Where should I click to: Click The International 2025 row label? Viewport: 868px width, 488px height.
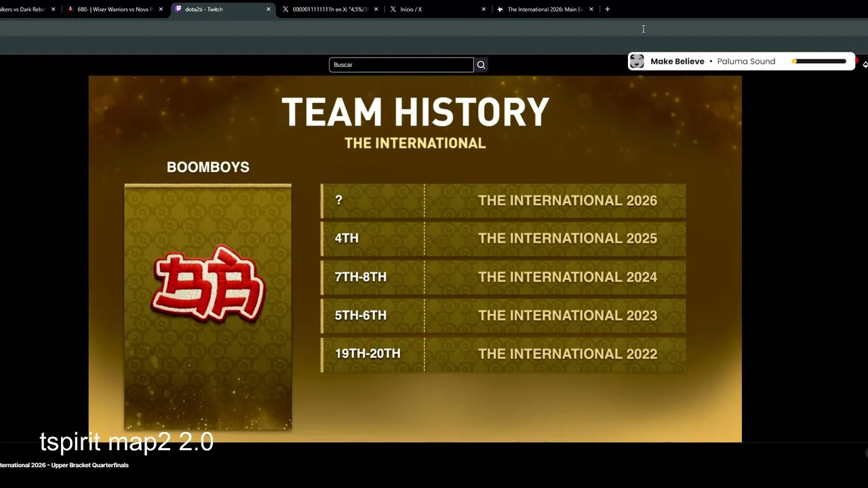coord(568,239)
